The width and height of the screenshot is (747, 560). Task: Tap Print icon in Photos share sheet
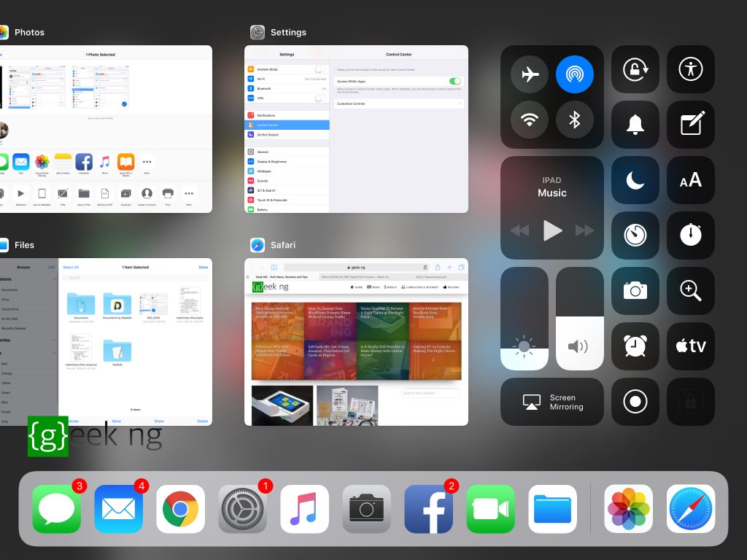[168, 194]
